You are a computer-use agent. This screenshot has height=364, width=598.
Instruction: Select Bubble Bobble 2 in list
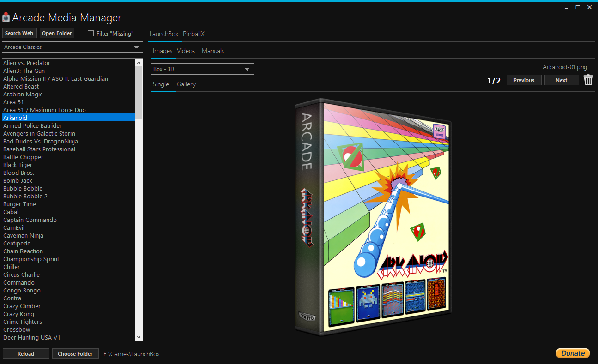(69, 197)
